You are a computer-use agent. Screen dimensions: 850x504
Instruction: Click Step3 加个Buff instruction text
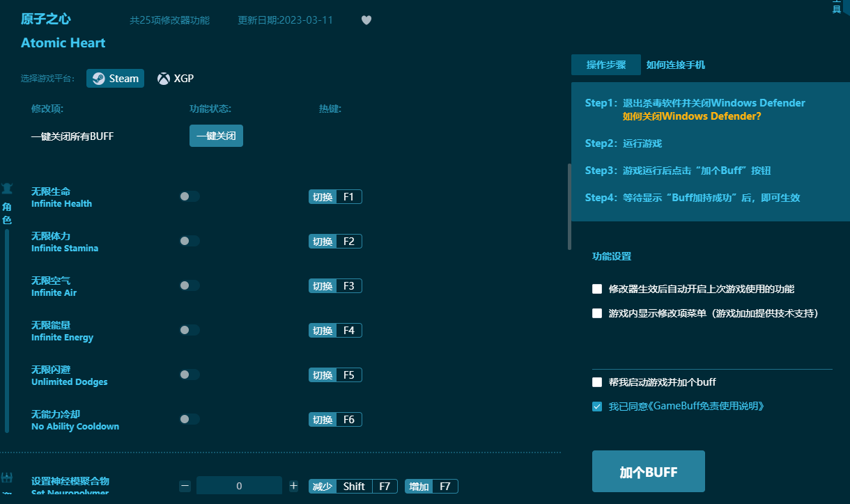click(x=678, y=171)
